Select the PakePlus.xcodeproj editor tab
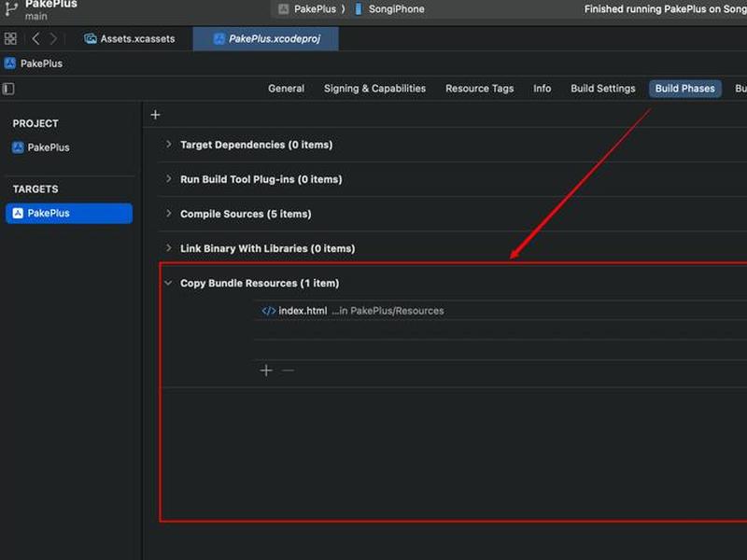This screenshot has height=560, width=747. 266,38
